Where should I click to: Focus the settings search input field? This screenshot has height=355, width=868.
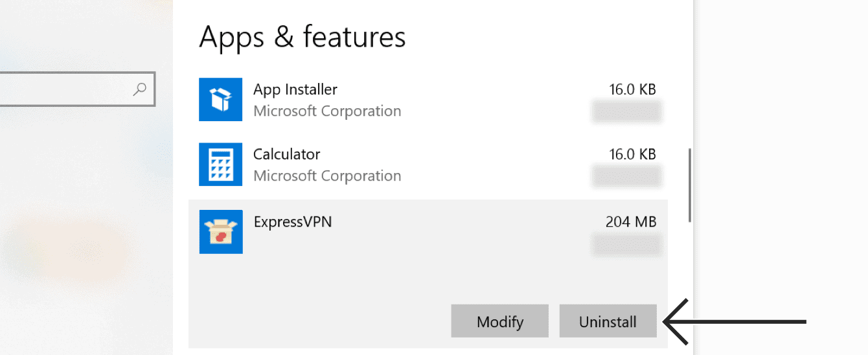tap(65, 89)
